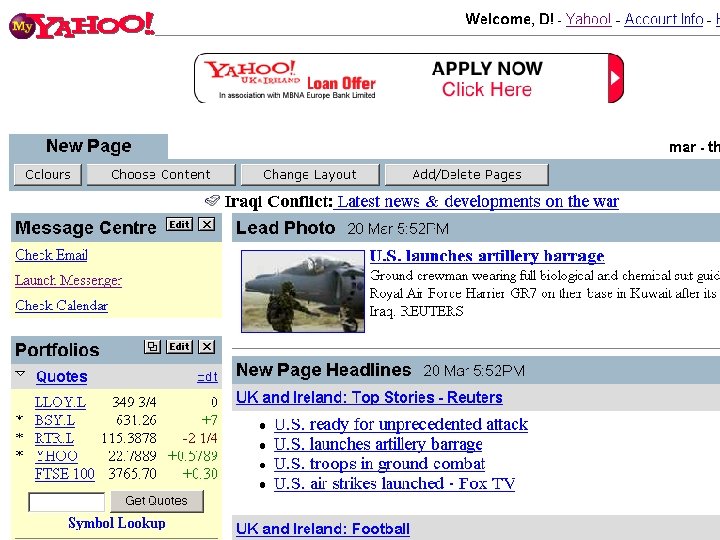
Task: Go to the Yahoo! home link
Action: pos(589,19)
